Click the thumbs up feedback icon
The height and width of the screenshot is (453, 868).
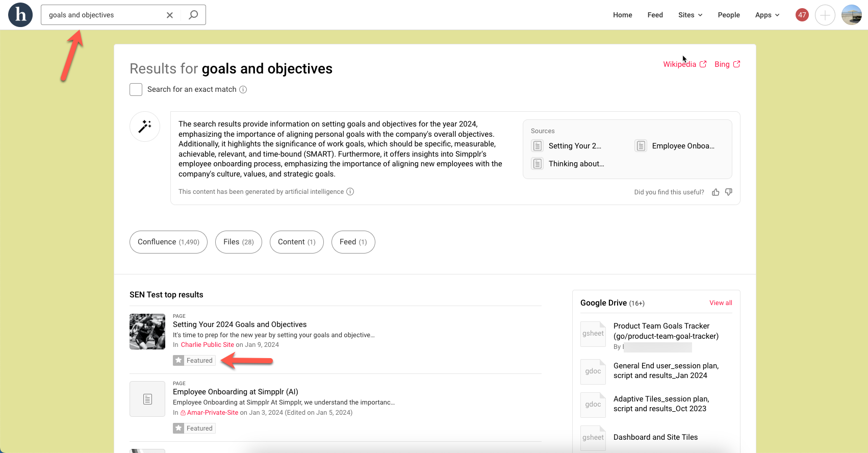point(716,192)
